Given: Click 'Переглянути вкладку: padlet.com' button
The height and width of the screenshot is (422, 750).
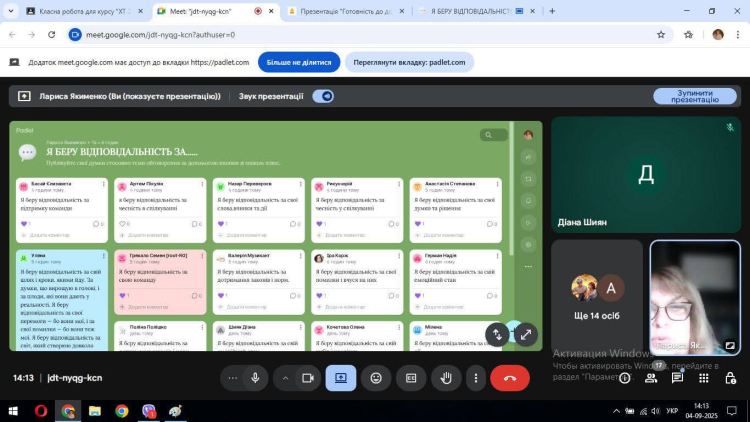Looking at the screenshot, I should point(409,62).
